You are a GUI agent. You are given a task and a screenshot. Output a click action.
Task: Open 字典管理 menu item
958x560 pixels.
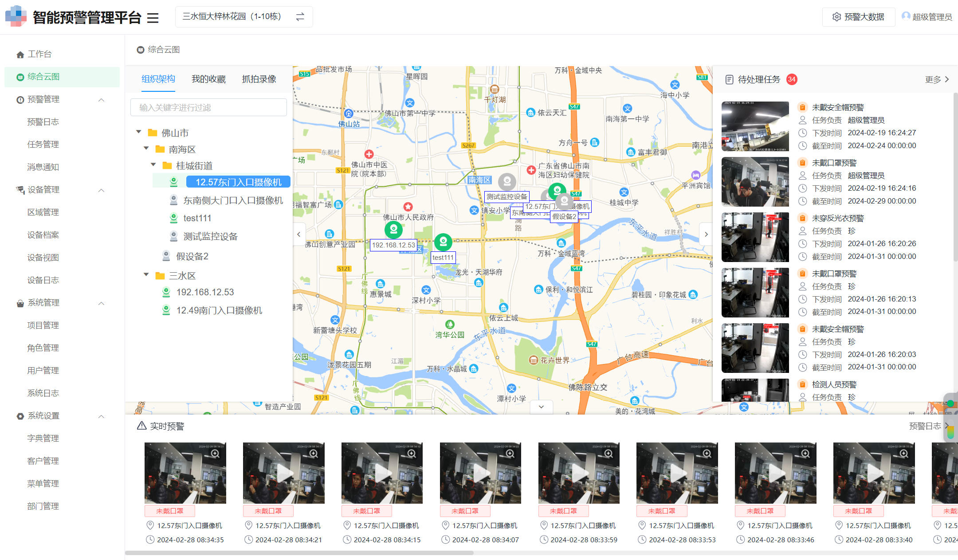click(x=43, y=439)
